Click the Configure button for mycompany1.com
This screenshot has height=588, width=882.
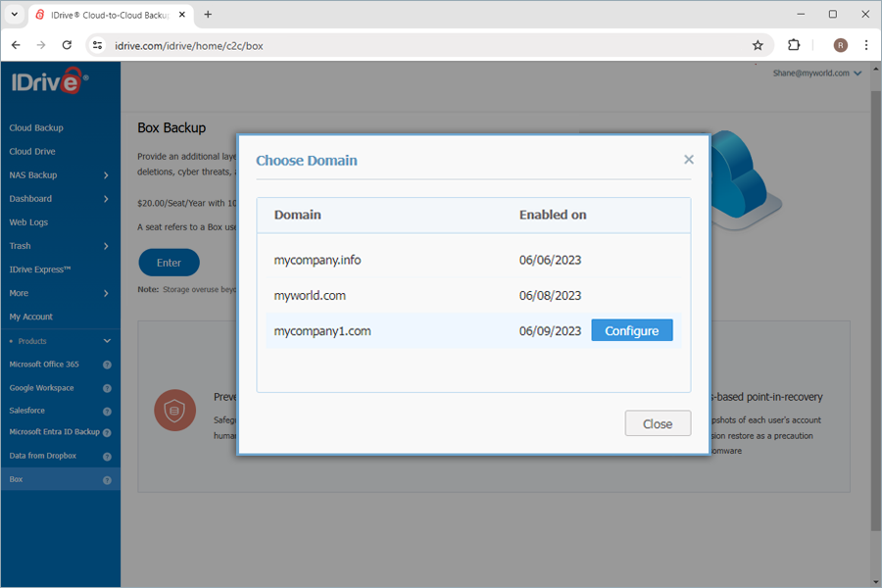click(632, 330)
